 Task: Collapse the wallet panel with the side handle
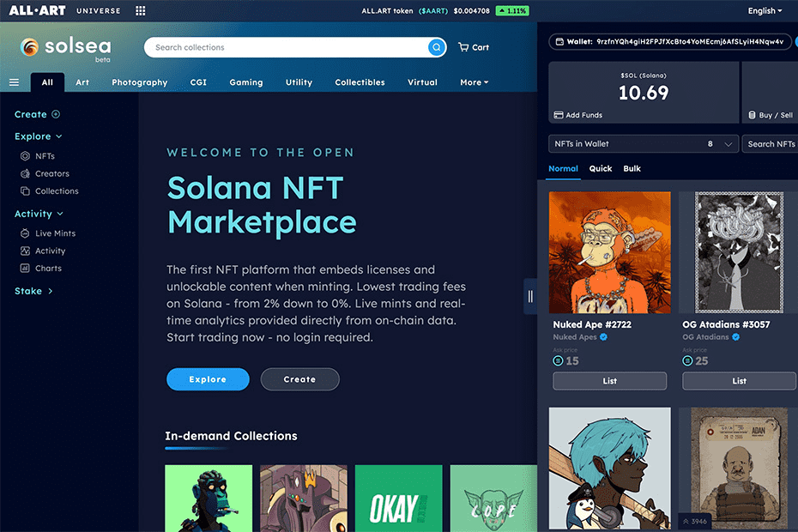tap(530, 294)
